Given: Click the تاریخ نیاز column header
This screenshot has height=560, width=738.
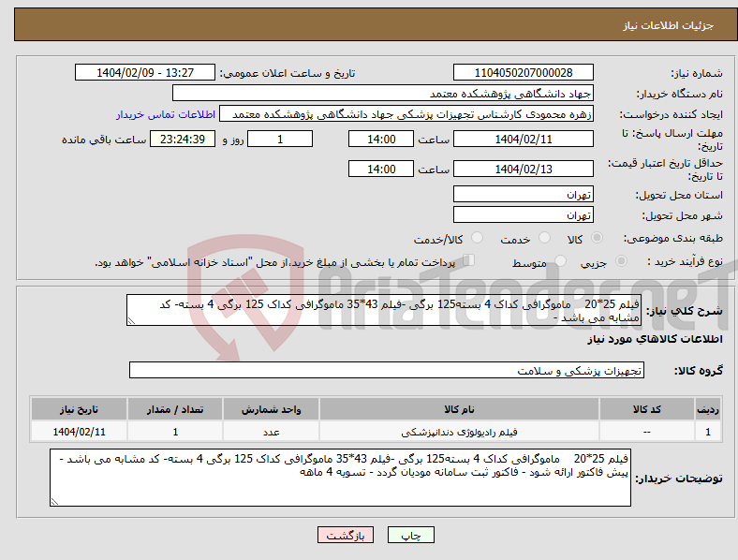Looking at the screenshot, I should 79,409.
